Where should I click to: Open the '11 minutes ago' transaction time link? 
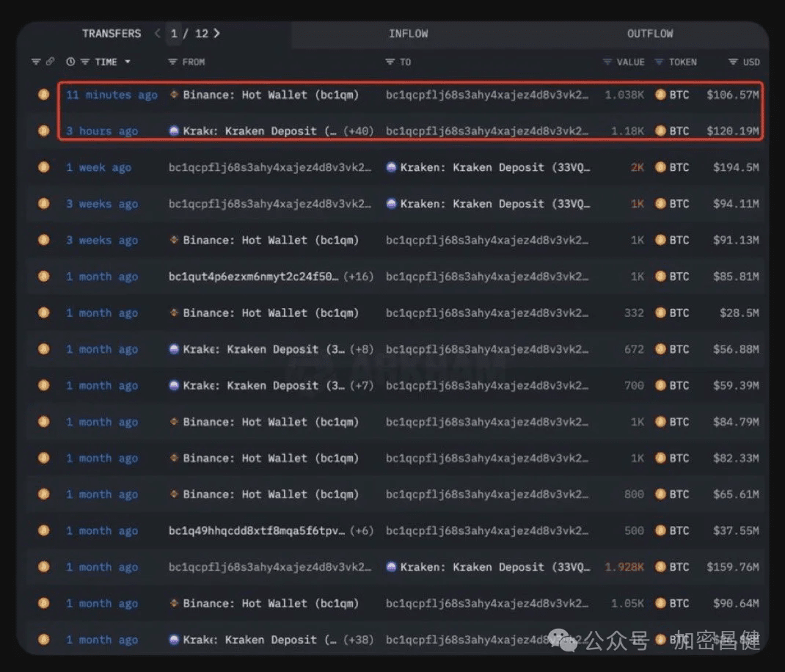coord(112,95)
